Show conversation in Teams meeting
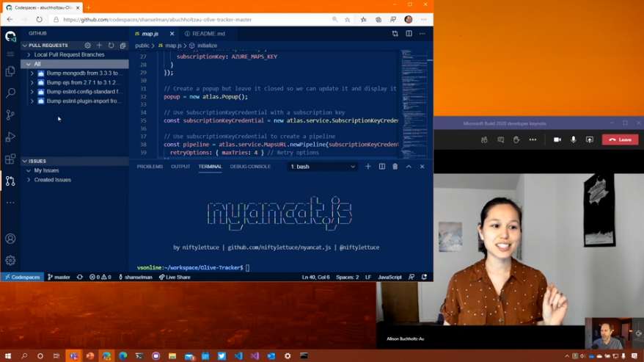The width and height of the screenshot is (644, 362). [500, 140]
